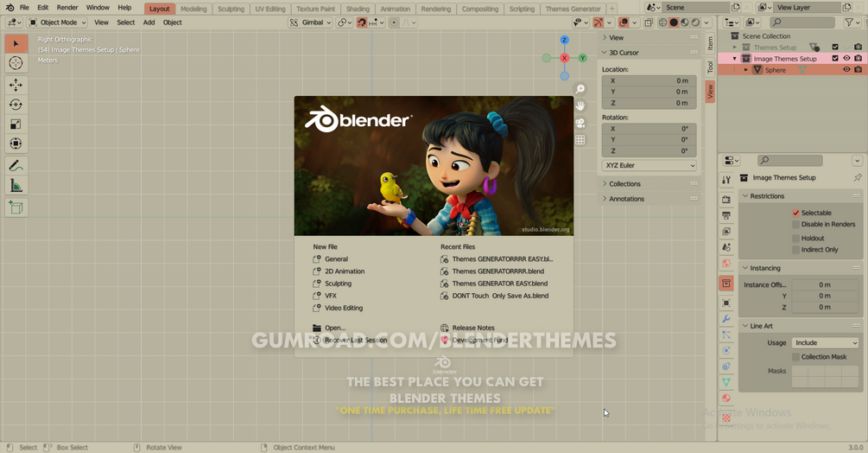
Task: Select the Scale tool
Action: click(x=16, y=124)
